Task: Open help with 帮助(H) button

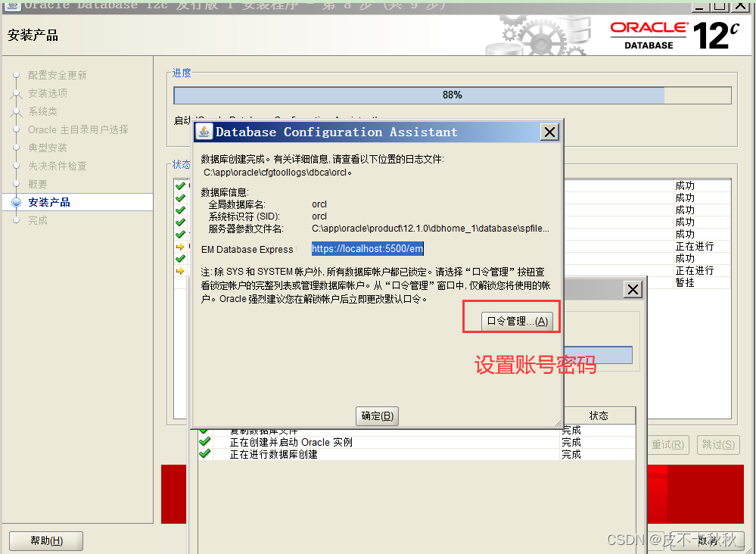Action: (46, 541)
